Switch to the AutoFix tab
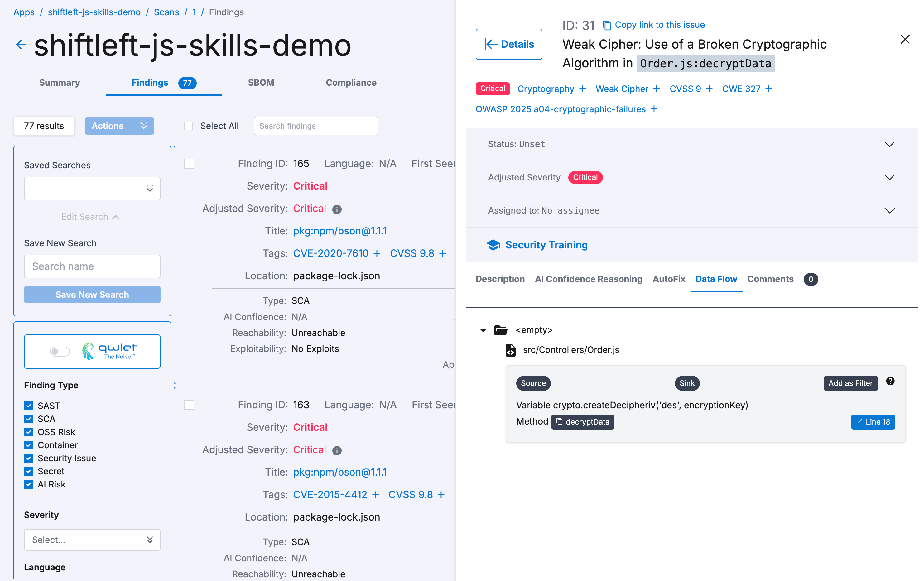This screenshot has width=924, height=581. point(669,279)
